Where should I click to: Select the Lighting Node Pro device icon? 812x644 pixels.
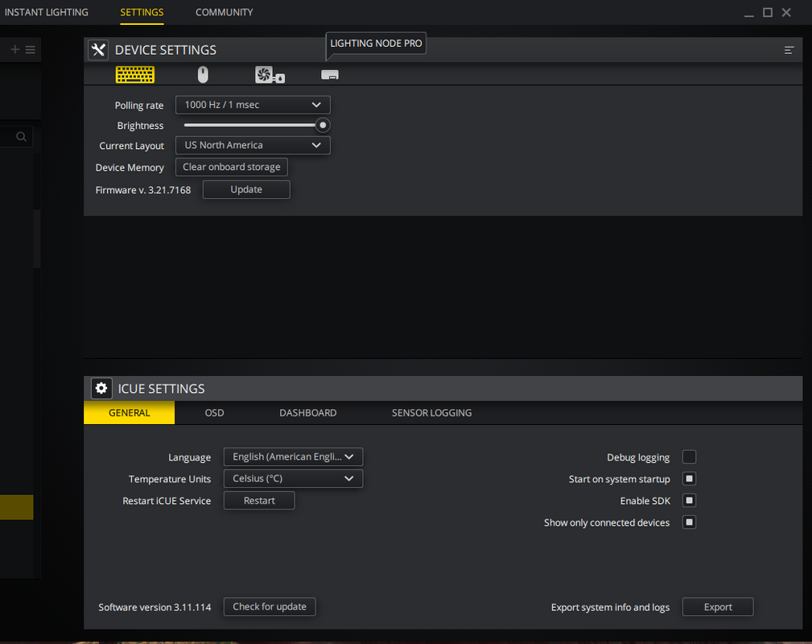tap(330, 75)
